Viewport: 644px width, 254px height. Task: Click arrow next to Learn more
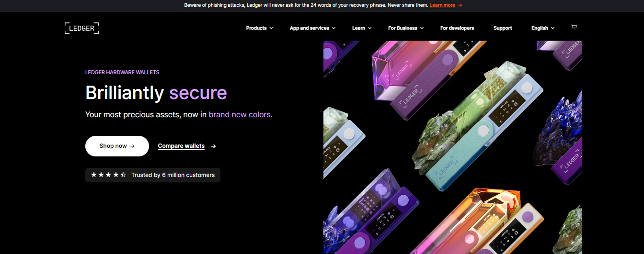click(460, 5)
